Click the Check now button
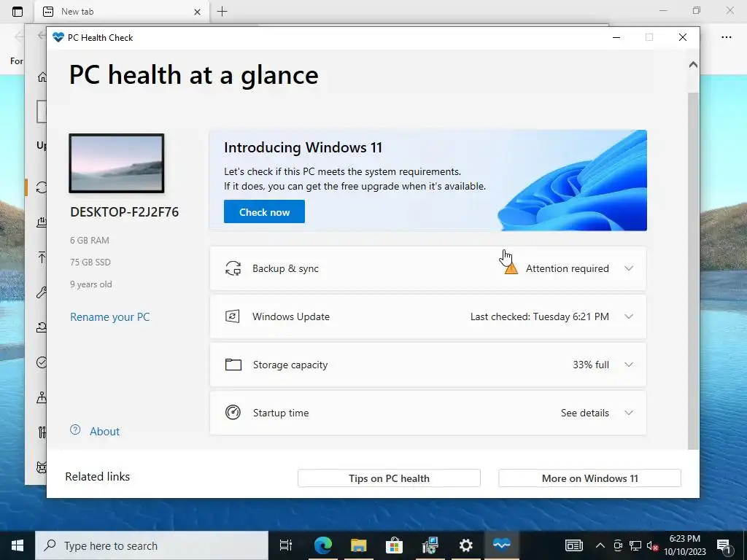 [x=264, y=212]
